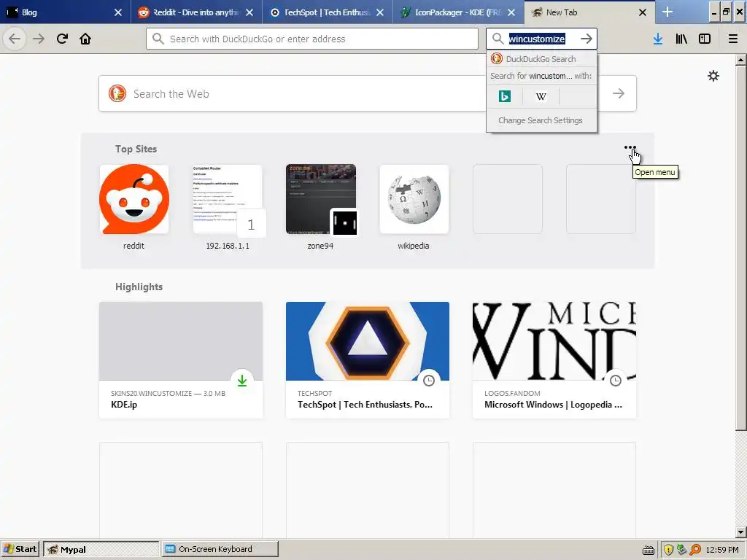Click arrow in Search the Web box
This screenshot has width=747, height=560.
[x=619, y=93]
